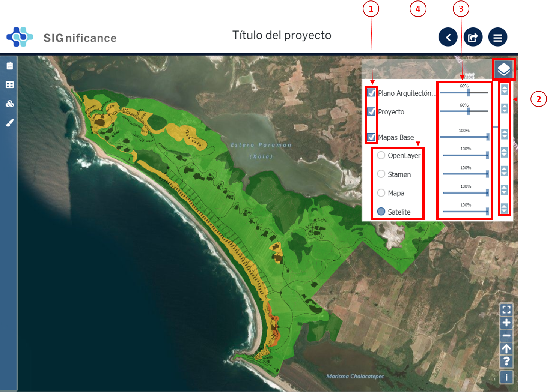Click Proyecto layer opacity slider
Viewport: 547px width, 392px height.
464,111
